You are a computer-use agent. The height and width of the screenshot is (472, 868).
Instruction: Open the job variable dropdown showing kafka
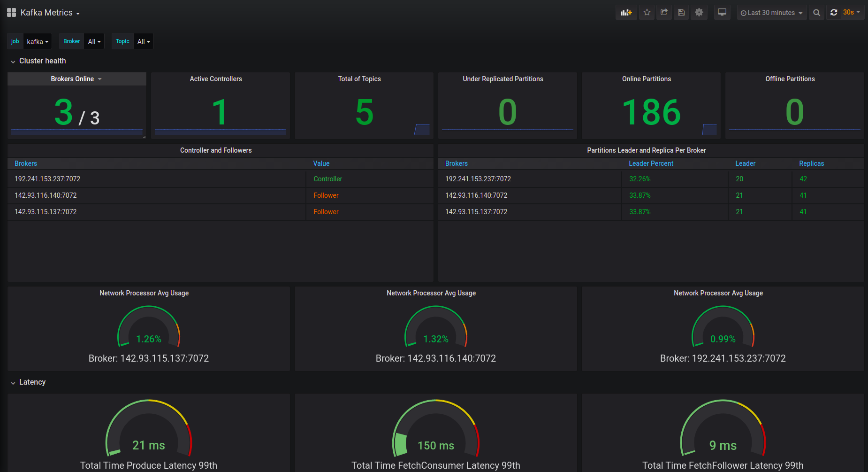click(38, 42)
